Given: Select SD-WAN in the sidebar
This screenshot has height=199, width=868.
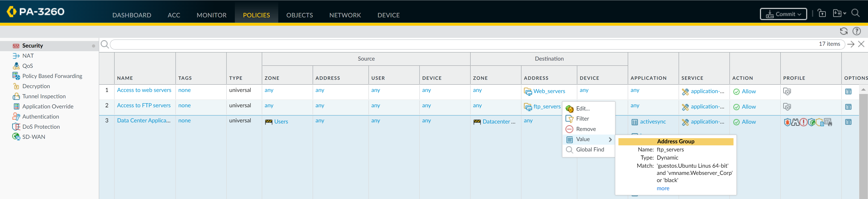Looking at the screenshot, I should click(33, 137).
